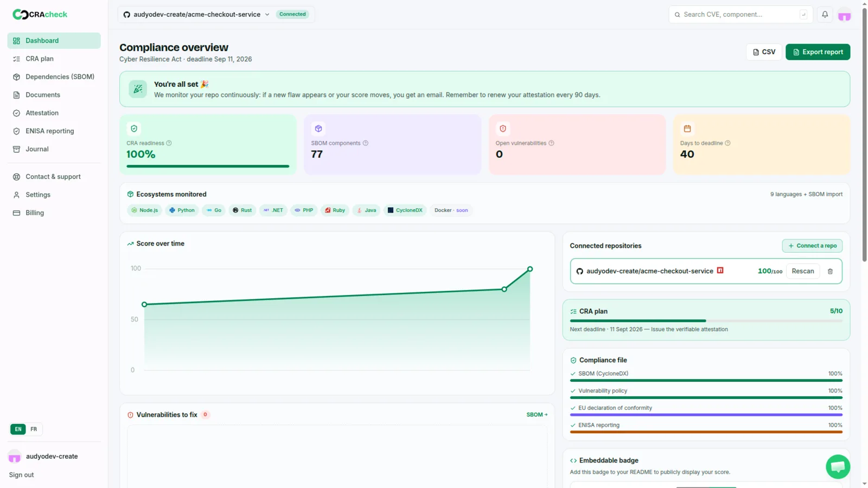Select the .NET ecosystem chip

tap(273, 210)
